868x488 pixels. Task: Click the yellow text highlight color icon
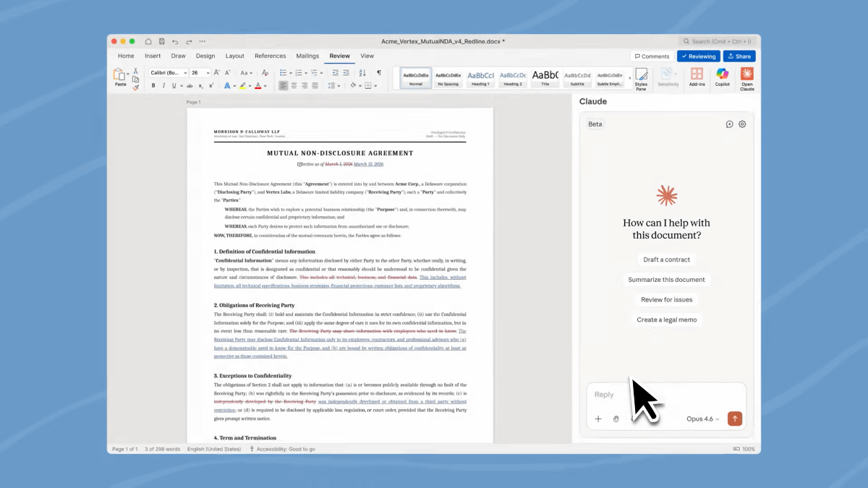point(243,86)
